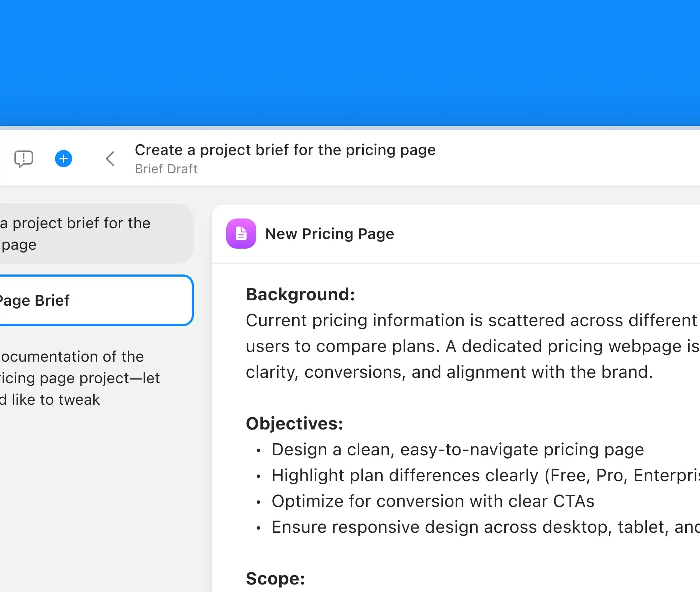
Task: Click the Objectives heading
Action: click(x=294, y=424)
